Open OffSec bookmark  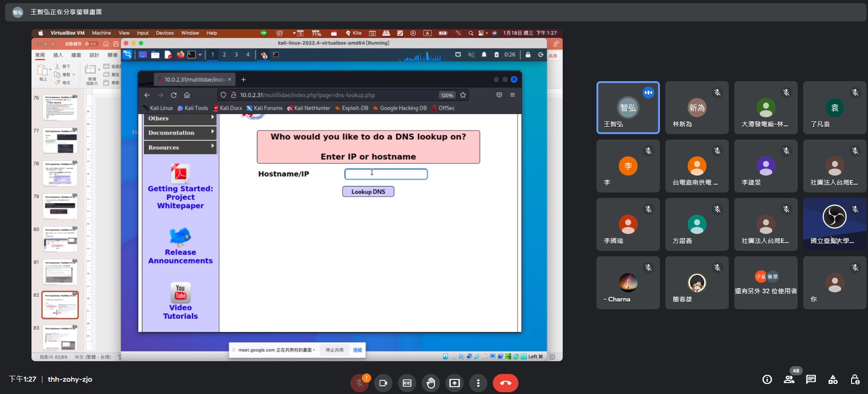tap(443, 108)
